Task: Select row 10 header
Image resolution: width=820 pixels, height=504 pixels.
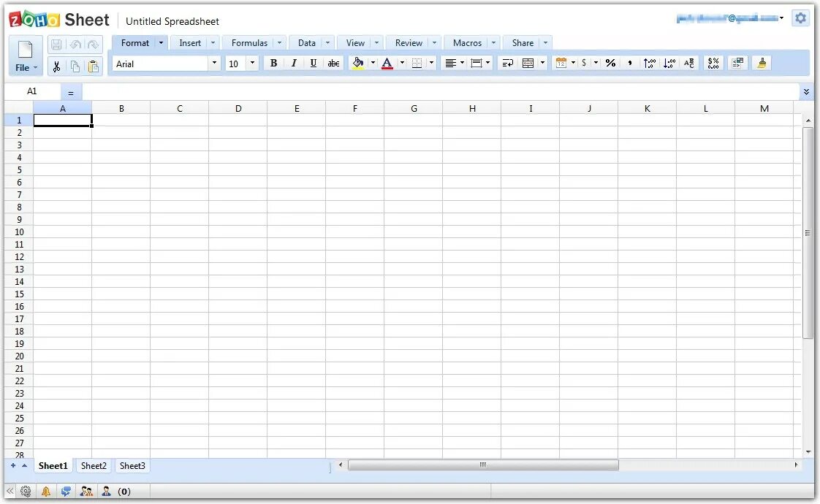Action: [19, 232]
